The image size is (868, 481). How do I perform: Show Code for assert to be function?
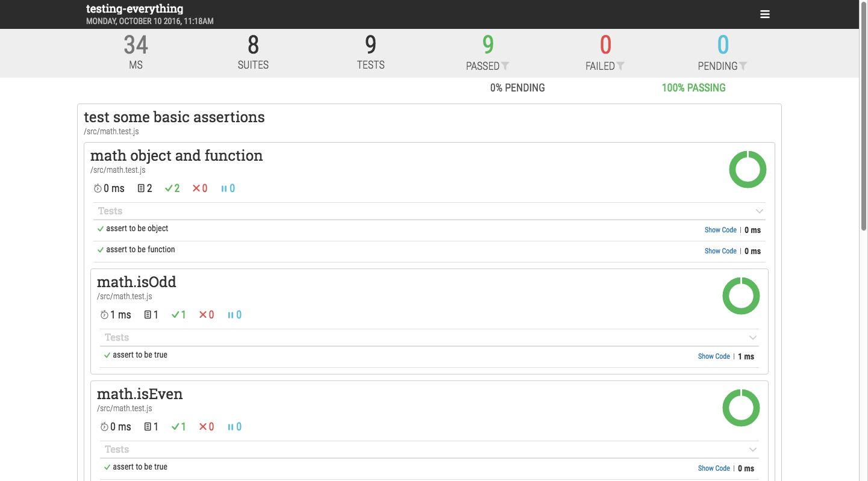tap(720, 251)
